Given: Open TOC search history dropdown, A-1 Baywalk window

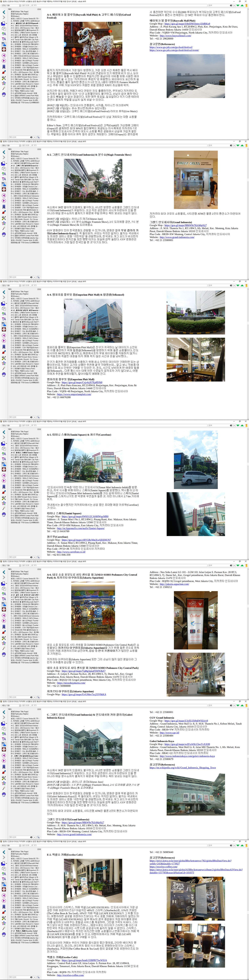Looking at the screenshot, I should tap(35, 137).
